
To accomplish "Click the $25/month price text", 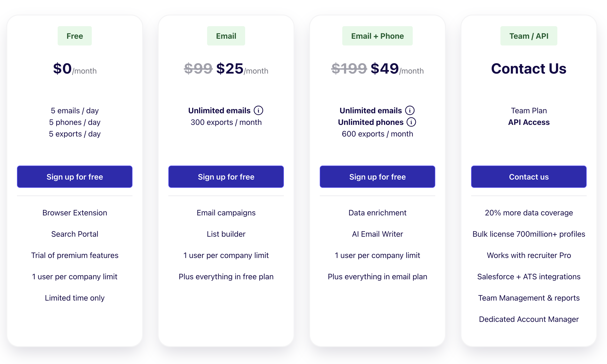I will click(242, 69).
